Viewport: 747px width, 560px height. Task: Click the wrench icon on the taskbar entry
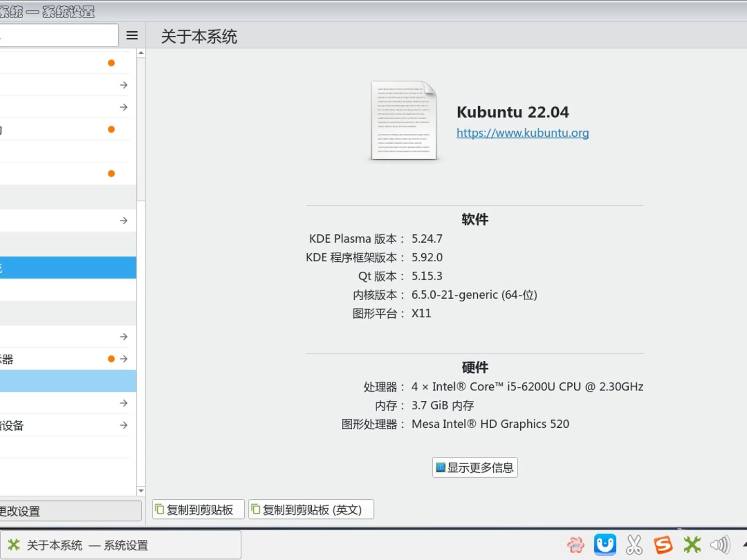coord(14,545)
